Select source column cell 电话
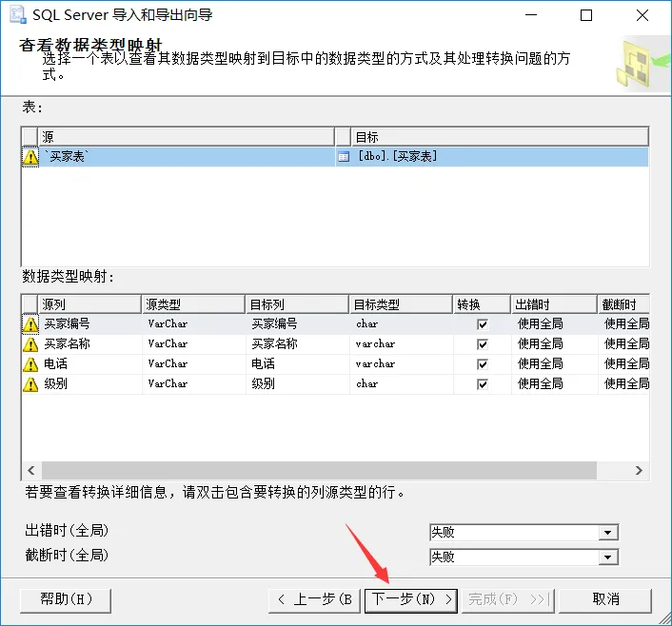The width and height of the screenshot is (672, 626). tap(90, 363)
